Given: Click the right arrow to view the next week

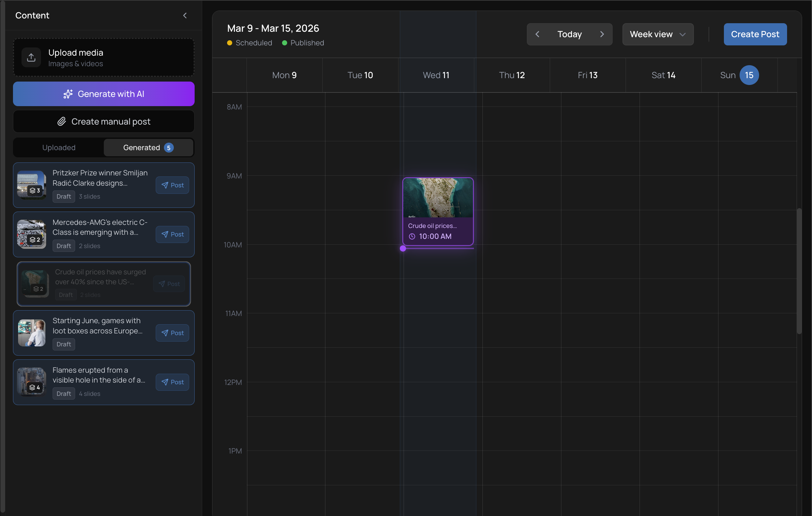Looking at the screenshot, I should (602, 34).
